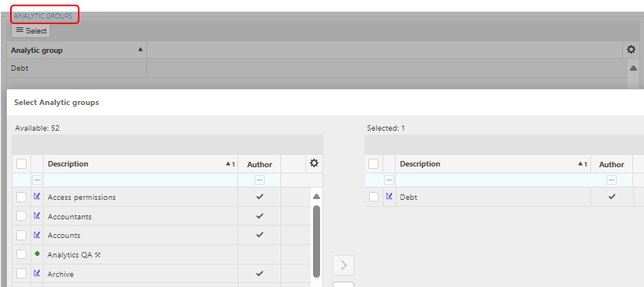Viewport: 644px width, 287px height.
Task: Check the Analytics QA row checkbox
Action: click(21, 254)
